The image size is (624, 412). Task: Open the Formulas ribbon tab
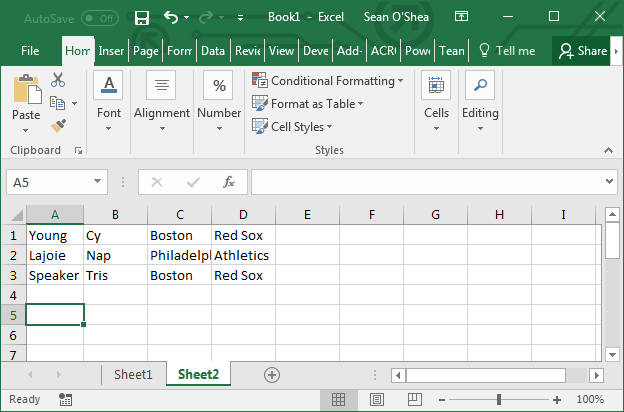(x=179, y=51)
